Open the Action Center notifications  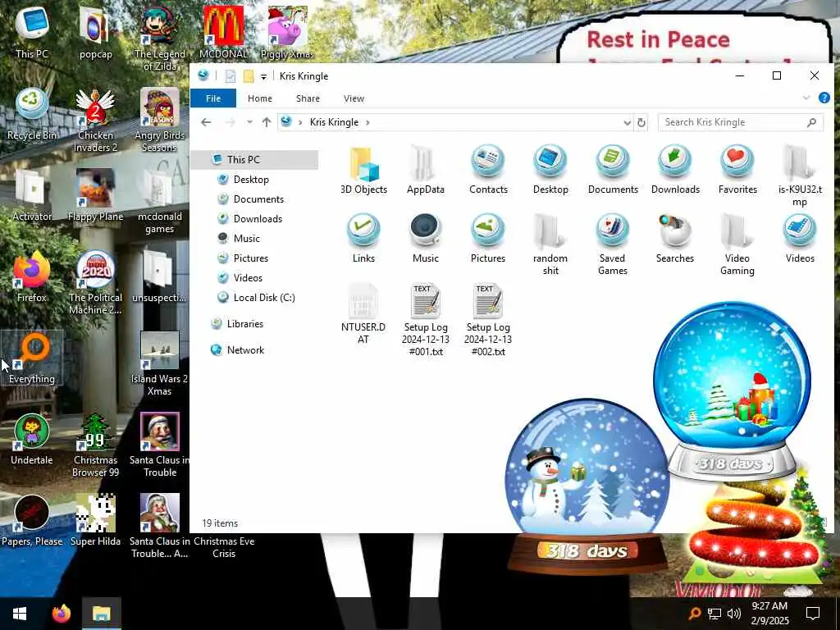(813, 614)
